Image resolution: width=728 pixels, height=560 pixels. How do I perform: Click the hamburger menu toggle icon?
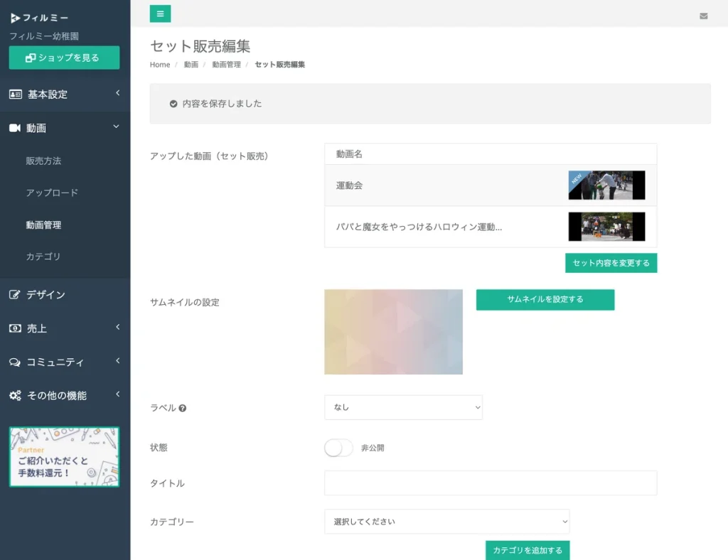click(160, 14)
